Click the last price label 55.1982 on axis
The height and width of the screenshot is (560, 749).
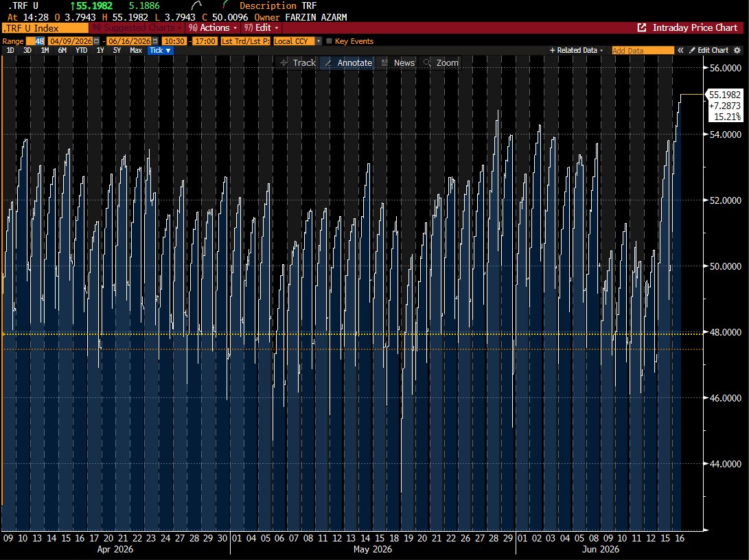pyautogui.click(x=725, y=95)
